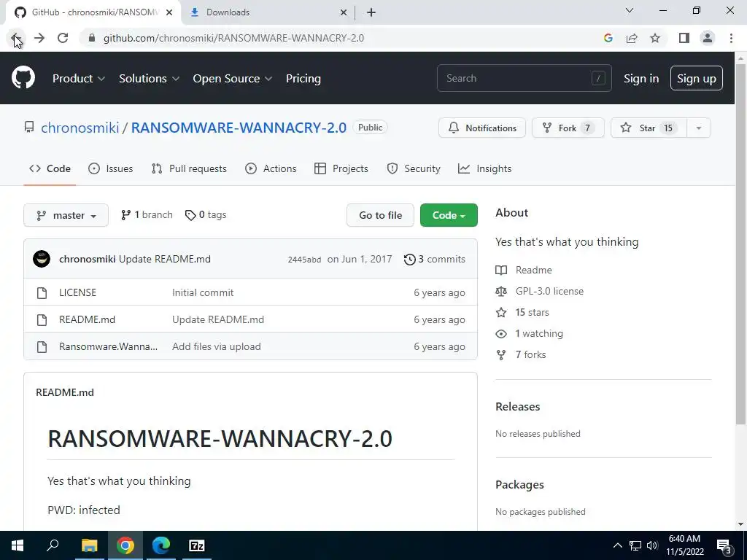
Task: Click inside the GitHub search field
Action: (524, 78)
